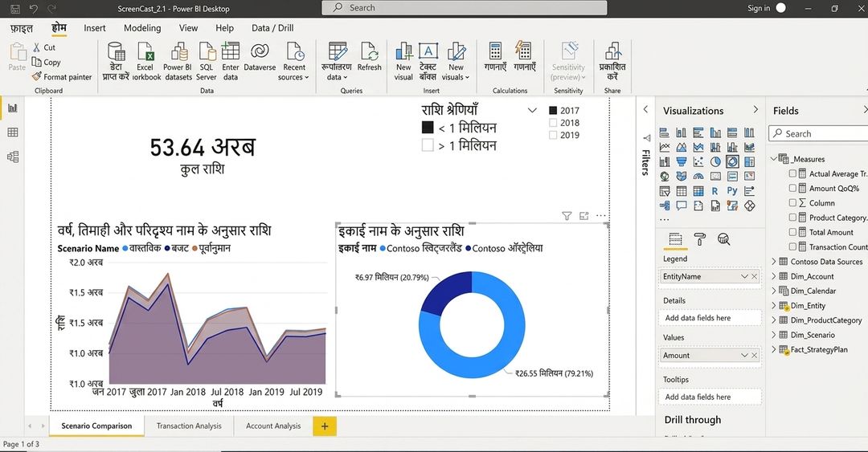Screen dimensions: 868x452
Task: Open the राशि श्रेणियाँ slicer dropdown chevron
Action: (x=532, y=110)
